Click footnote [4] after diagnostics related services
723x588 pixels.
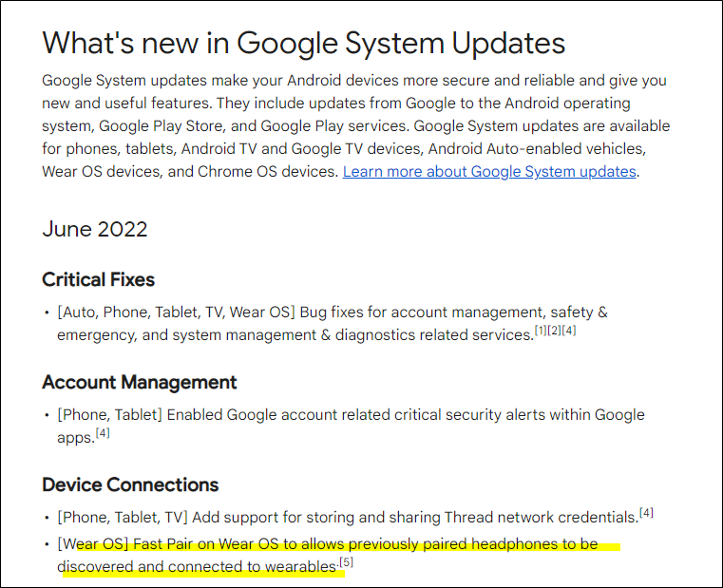click(x=569, y=331)
